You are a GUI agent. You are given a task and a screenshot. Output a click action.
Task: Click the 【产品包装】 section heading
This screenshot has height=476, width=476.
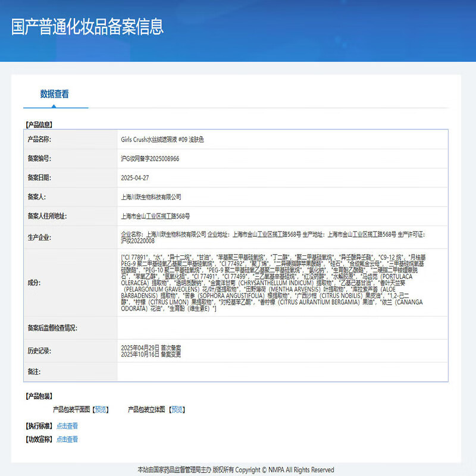pos(39,396)
